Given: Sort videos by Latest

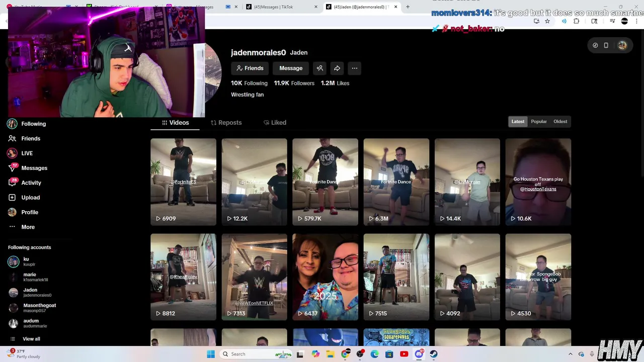Looking at the screenshot, I should pyautogui.click(x=518, y=122).
